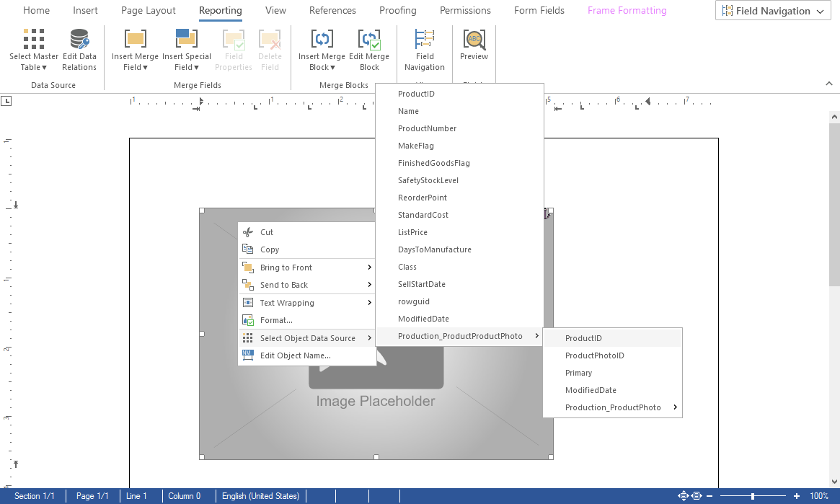Select the Primary field
840x504 pixels.
612,373
